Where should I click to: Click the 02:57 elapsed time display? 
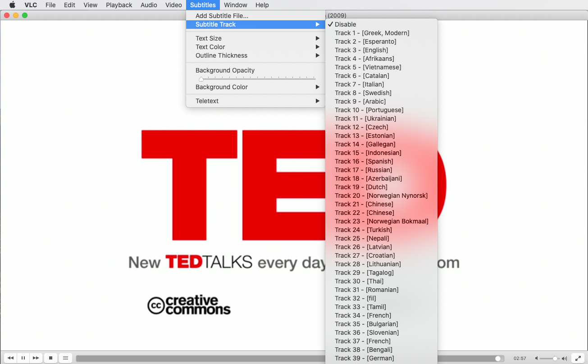tap(520, 359)
